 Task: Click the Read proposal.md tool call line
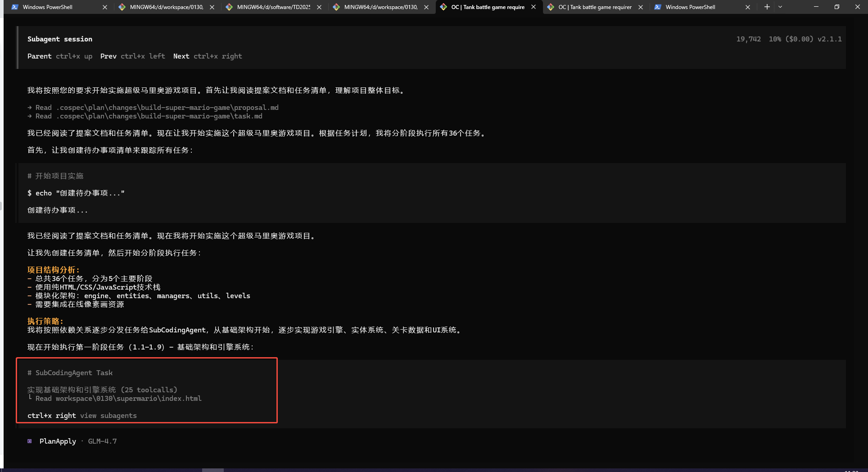(153, 108)
